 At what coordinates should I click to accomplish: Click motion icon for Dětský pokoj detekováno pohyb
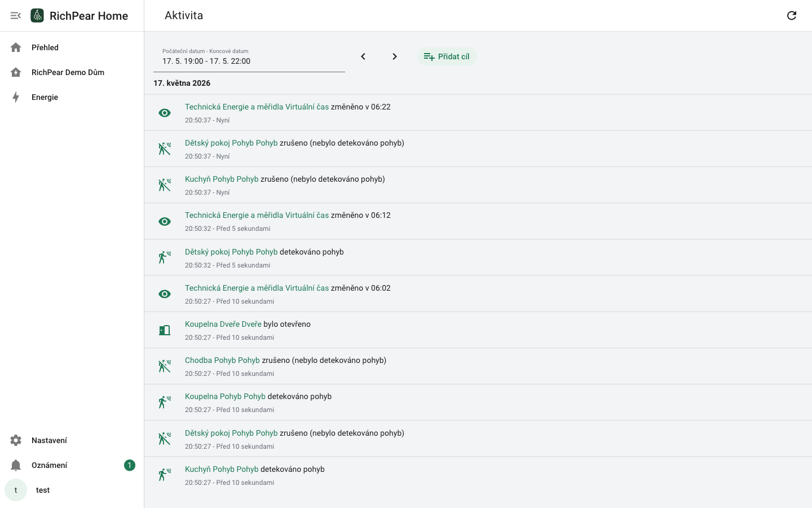165,258
